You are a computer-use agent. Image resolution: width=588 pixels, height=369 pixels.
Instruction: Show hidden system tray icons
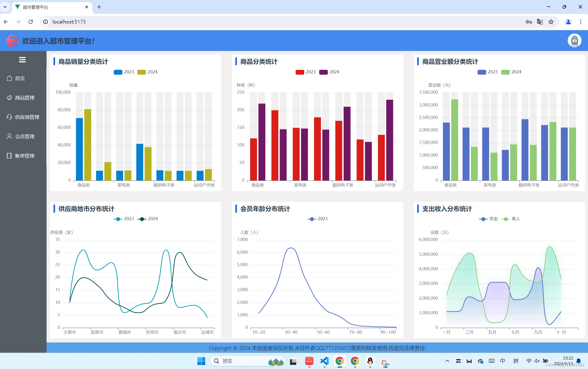pyautogui.click(x=447, y=361)
